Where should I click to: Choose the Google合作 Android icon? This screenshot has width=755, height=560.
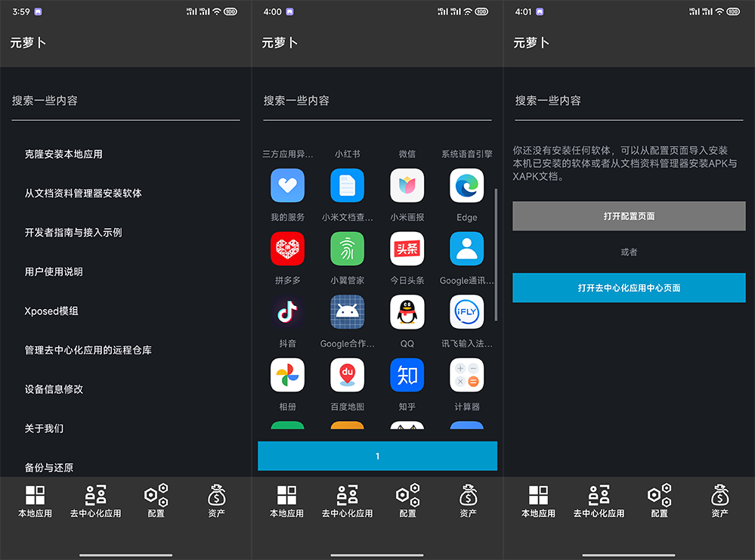[347, 312]
